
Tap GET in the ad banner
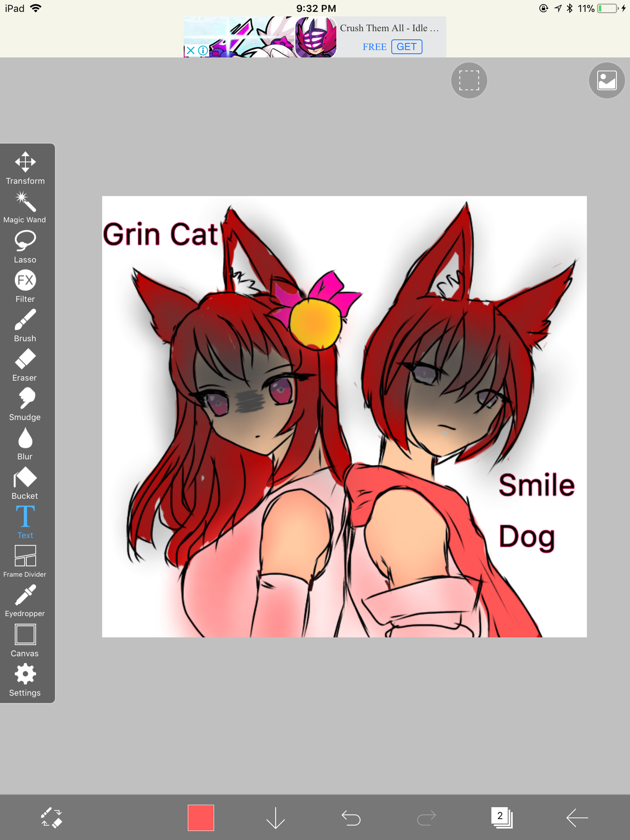406,46
